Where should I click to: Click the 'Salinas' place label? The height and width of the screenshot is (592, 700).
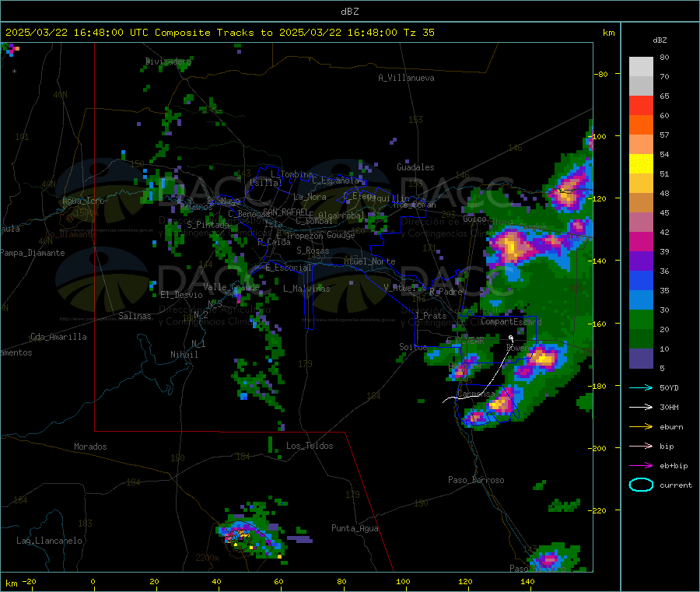pyautogui.click(x=135, y=316)
